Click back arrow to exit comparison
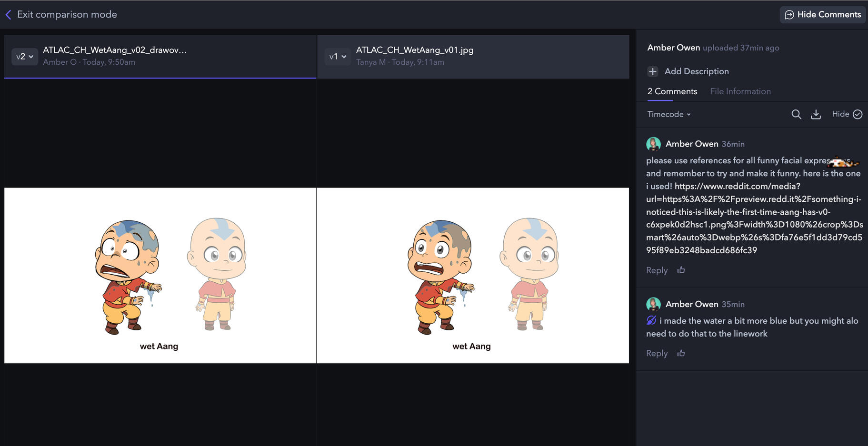The image size is (868, 446). point(8,15)
